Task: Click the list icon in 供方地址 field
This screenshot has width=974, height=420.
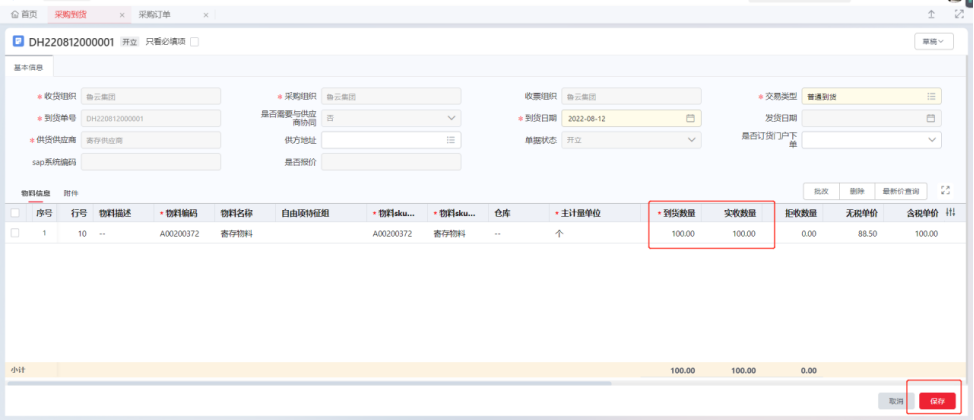Action: (x=451, y=140)
